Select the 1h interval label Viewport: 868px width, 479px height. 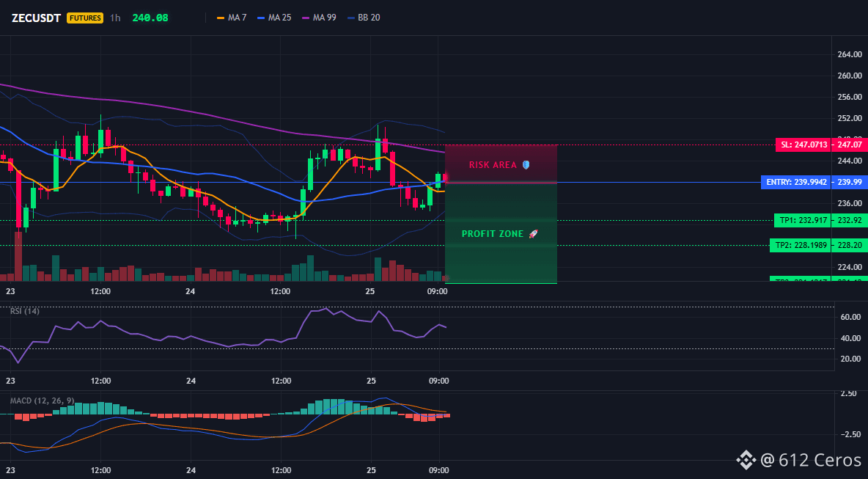point(115,18)
